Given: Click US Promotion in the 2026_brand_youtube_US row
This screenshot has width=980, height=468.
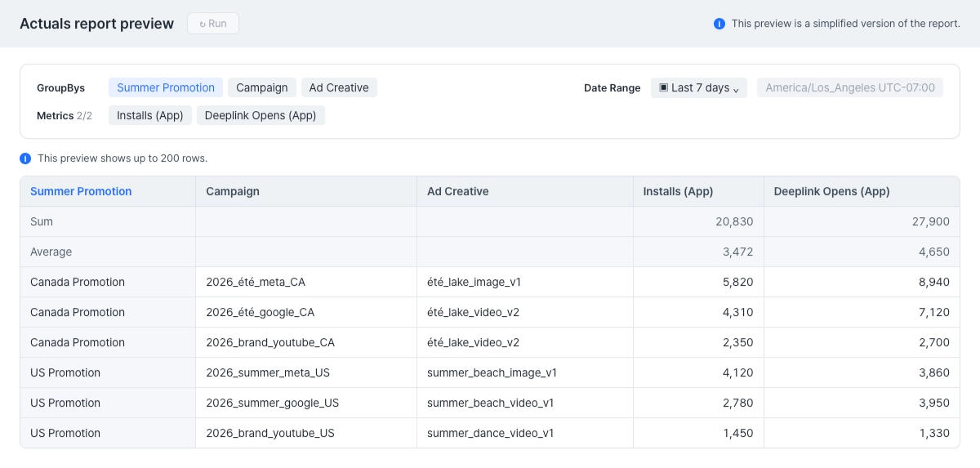Looking at the screenshot, I should (65, 433).
